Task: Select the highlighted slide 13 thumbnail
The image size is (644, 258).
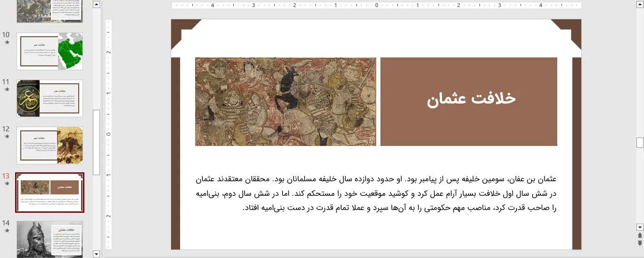Action: (50, 193)
